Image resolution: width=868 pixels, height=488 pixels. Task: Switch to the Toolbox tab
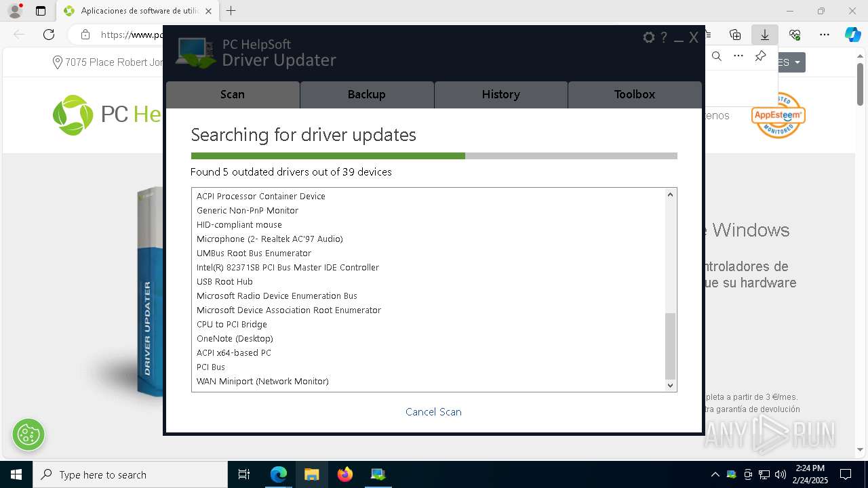tap(635, 95)
